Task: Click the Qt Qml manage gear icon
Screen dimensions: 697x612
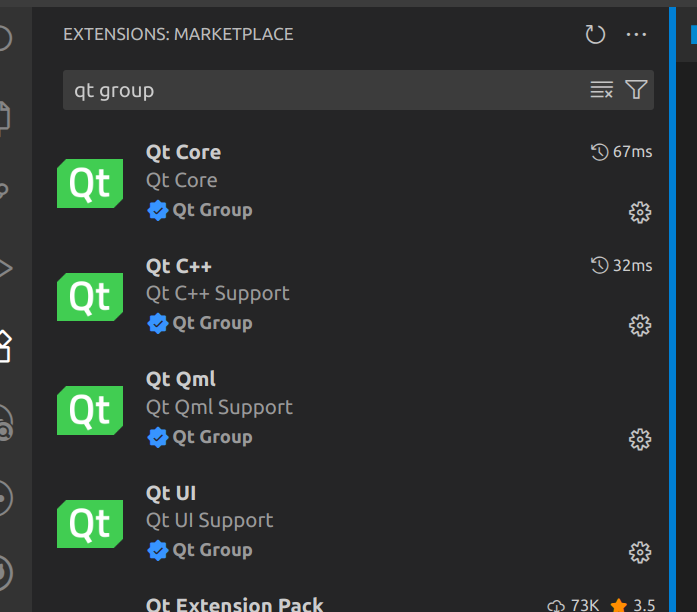Action: (640, 439)
